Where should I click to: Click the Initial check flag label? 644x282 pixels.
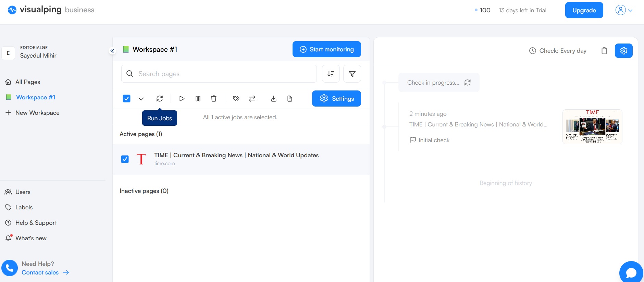(430, 140)
